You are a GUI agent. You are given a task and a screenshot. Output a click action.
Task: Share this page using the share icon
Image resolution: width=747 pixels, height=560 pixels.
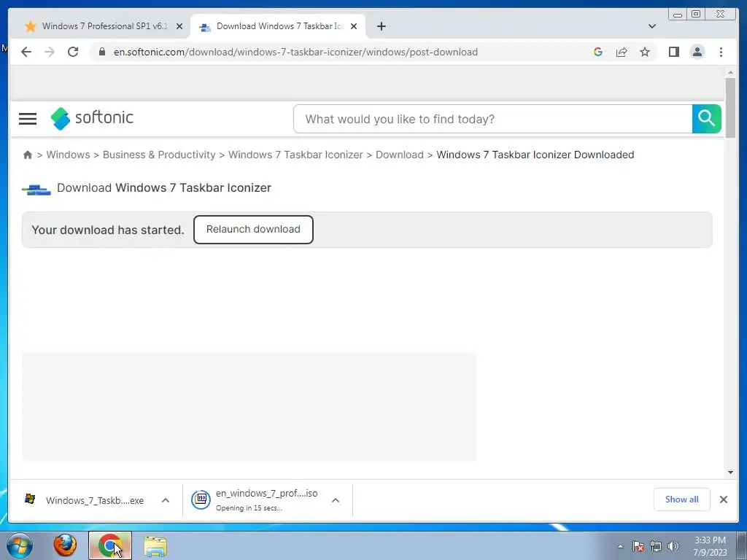tap(622, 52)
